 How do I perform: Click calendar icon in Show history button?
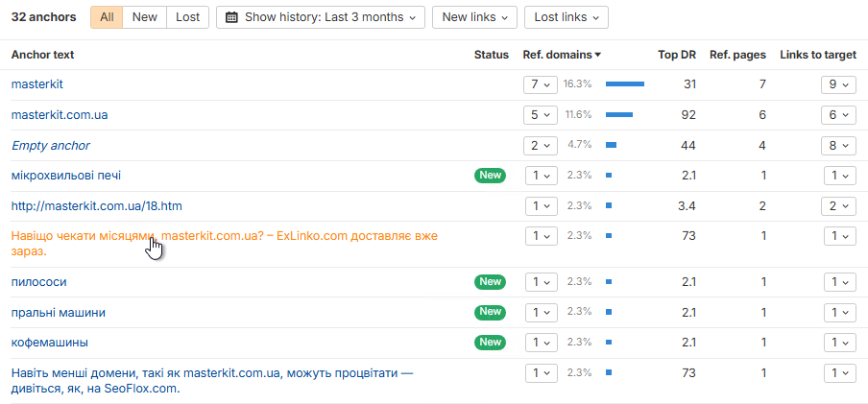(x=231, y=17)
